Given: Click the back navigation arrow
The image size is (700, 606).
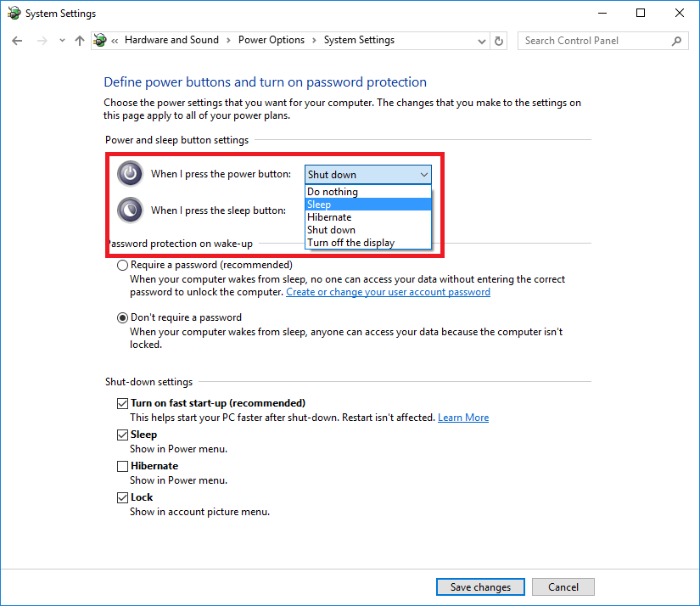Looking at the screenshot, I should [17, 40].
